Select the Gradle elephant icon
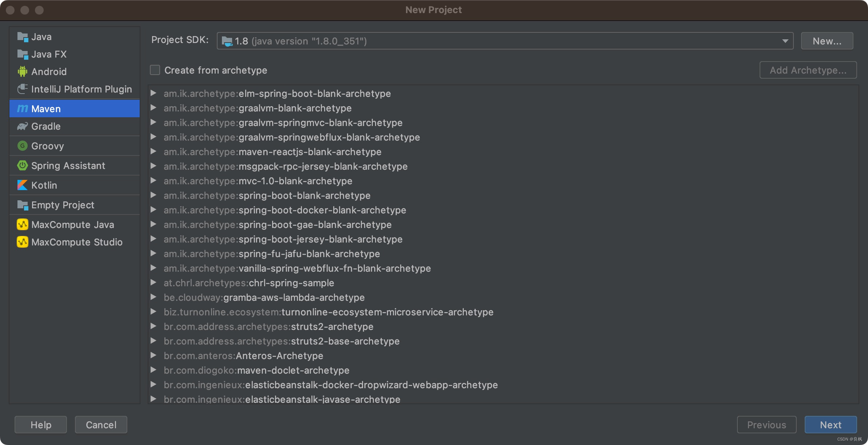The height and width of the screenshot is (445, 868). (23, 126)
